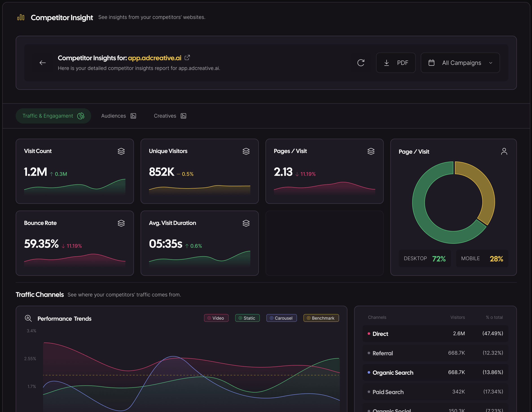Screen dimensions: 532x412
Task: Click the DESKTOP 72% stat box
Action: [x=424, y=259]
